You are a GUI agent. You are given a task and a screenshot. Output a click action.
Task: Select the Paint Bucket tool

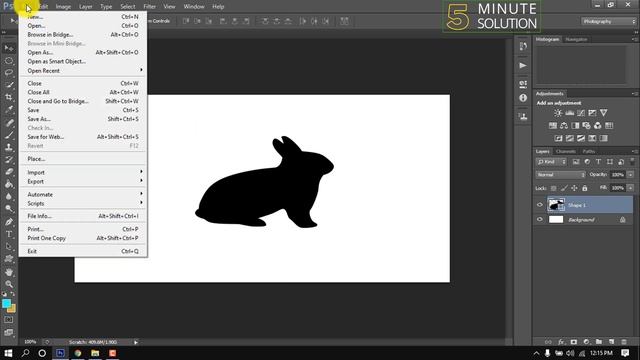[x=9, y=184]
